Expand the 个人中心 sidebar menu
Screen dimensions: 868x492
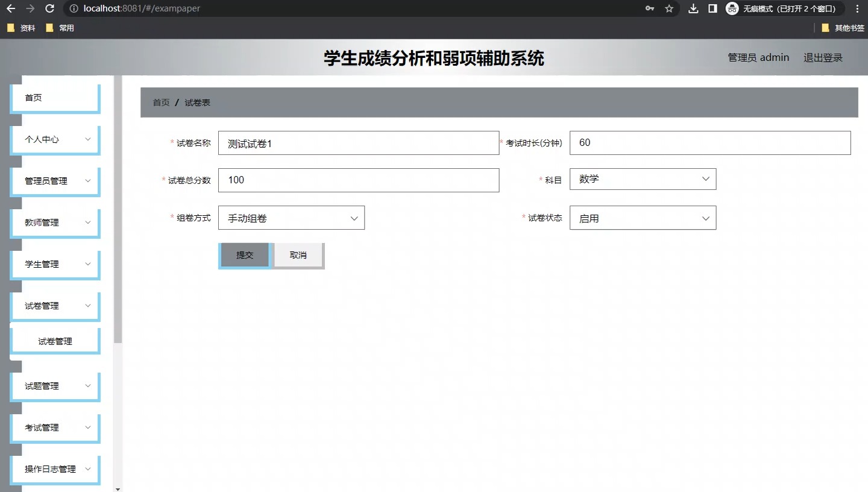(x=55, y=140)
